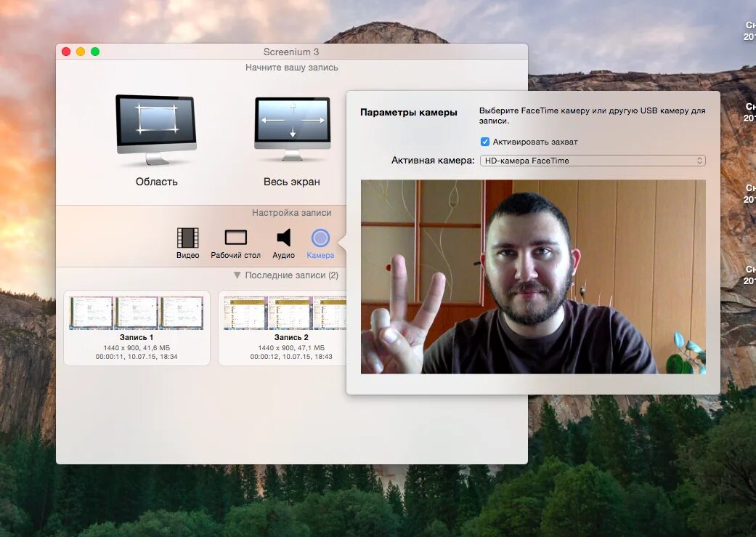Click the 1440 x 900, 41,6 МБ text
Viewport: 756px width, 537px height.
tap(137, 348)
